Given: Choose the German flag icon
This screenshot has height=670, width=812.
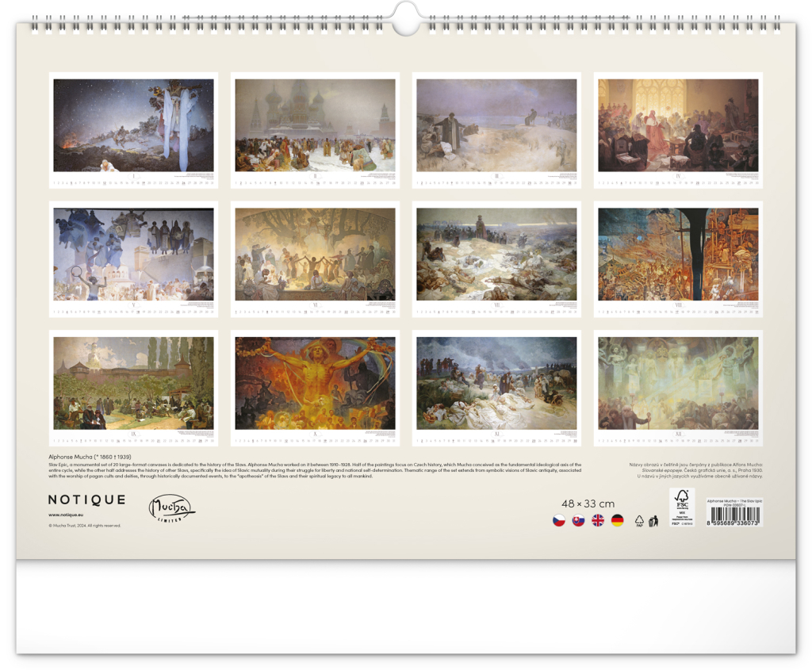Looking at the screenshot, I should click(617, 520).
